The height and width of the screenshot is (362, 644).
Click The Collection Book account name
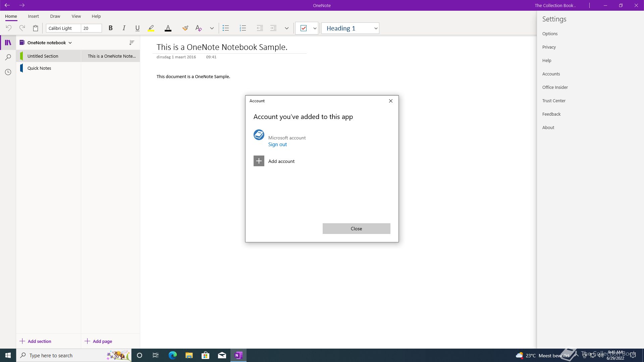point(555,5)
